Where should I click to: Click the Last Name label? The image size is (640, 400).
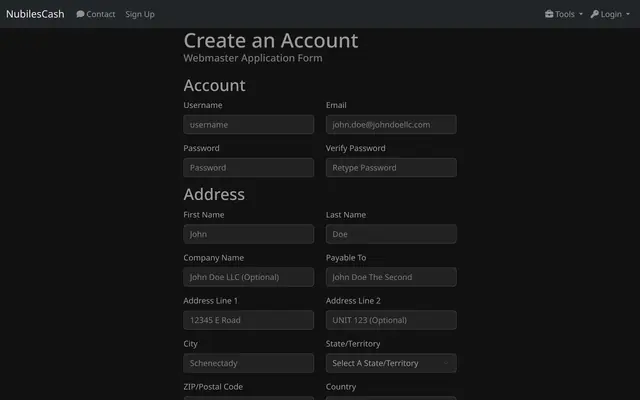point(346,215)
